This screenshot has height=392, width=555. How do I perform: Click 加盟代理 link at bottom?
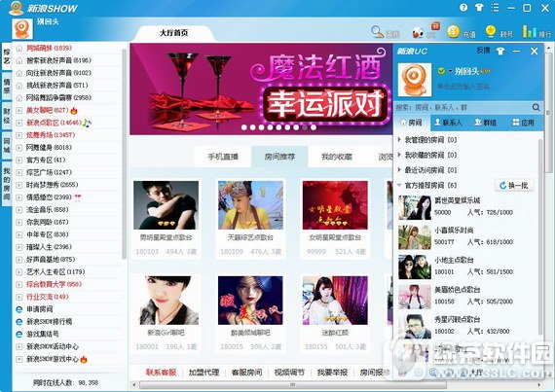[203, 373]
